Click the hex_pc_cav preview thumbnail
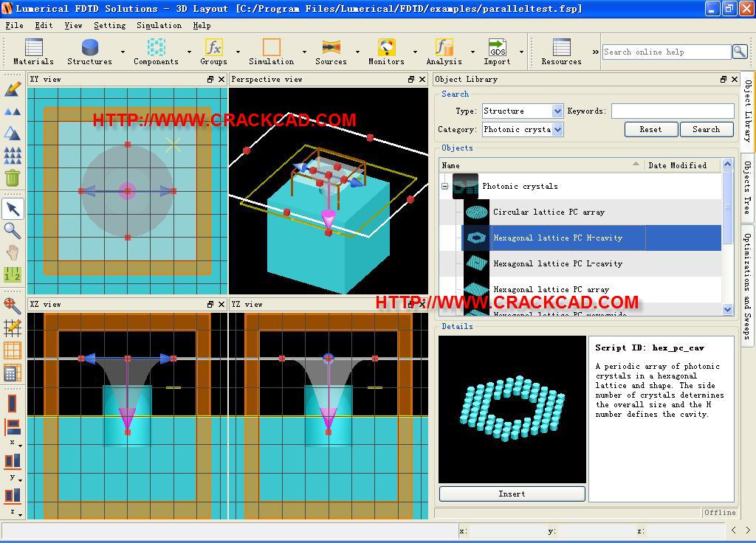This screenshot has height=543, width=756. coord(512,409)
